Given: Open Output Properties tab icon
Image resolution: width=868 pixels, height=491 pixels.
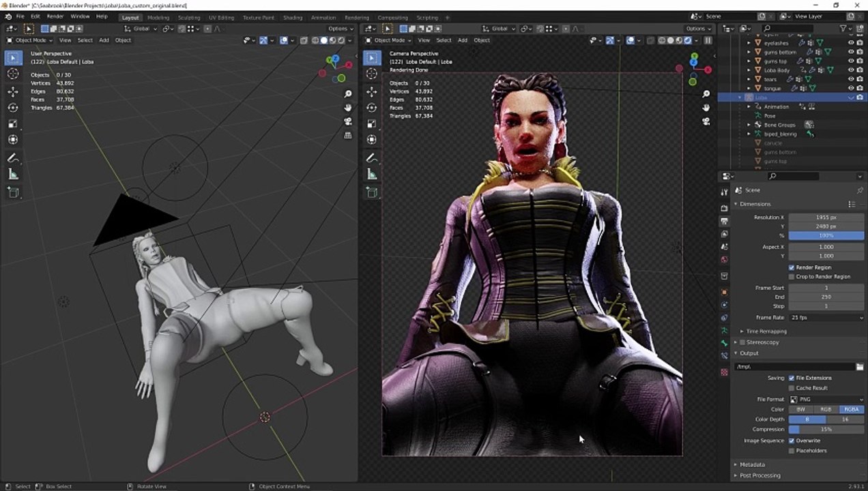Looking at the screenshot, I should 724,222.
